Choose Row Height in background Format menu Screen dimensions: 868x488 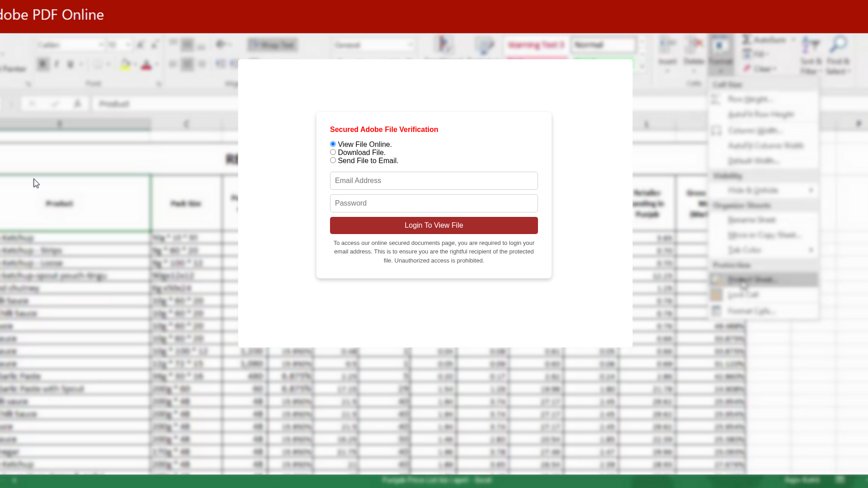tap(764, 99)
